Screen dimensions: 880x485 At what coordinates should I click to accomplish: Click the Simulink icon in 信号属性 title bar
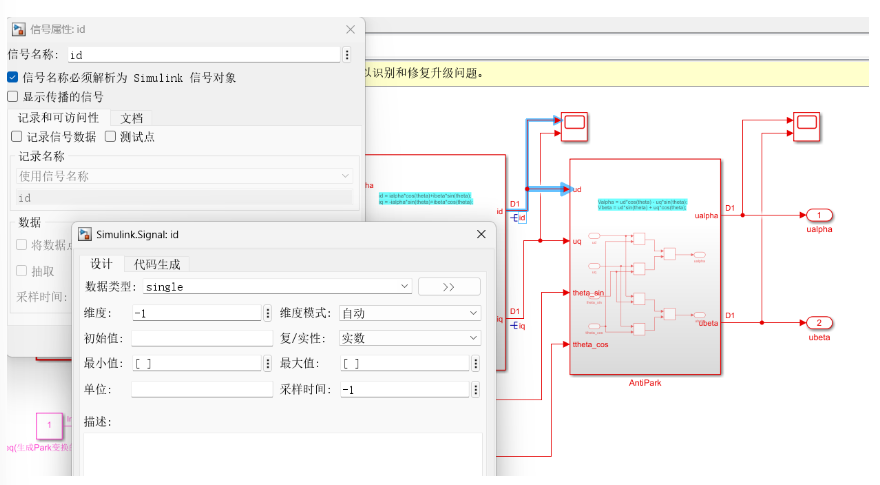pyautogui.click(x=19, y=29)
